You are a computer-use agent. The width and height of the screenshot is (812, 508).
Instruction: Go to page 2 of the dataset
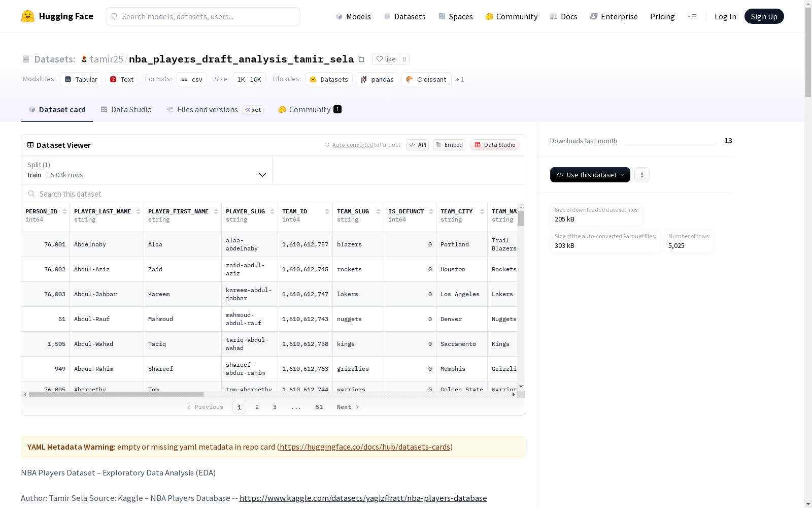(257, 407)
